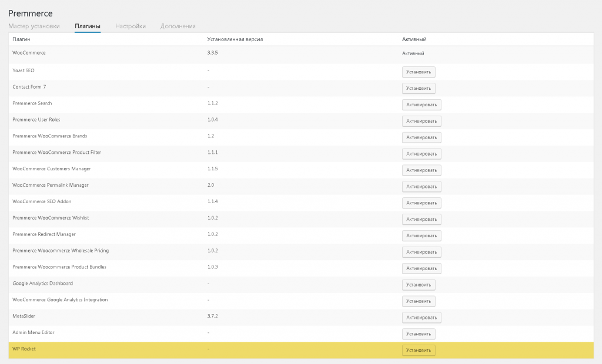602x364 pixels.
Task: Click the Плагин column header
Action: pos(21,39)
